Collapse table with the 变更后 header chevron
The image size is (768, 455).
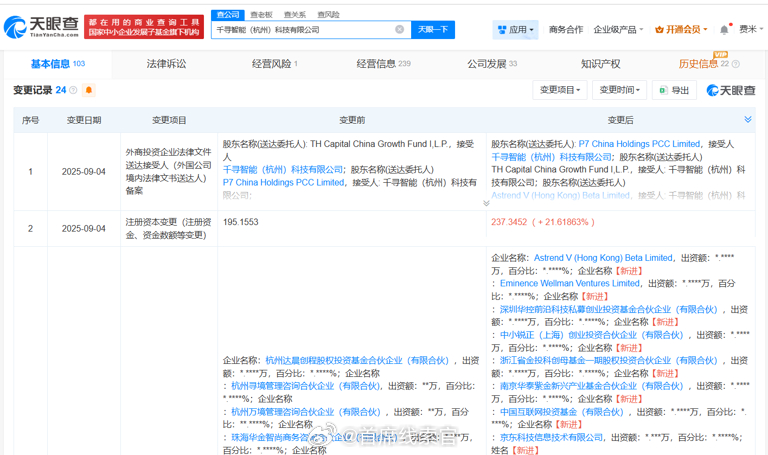748,120
